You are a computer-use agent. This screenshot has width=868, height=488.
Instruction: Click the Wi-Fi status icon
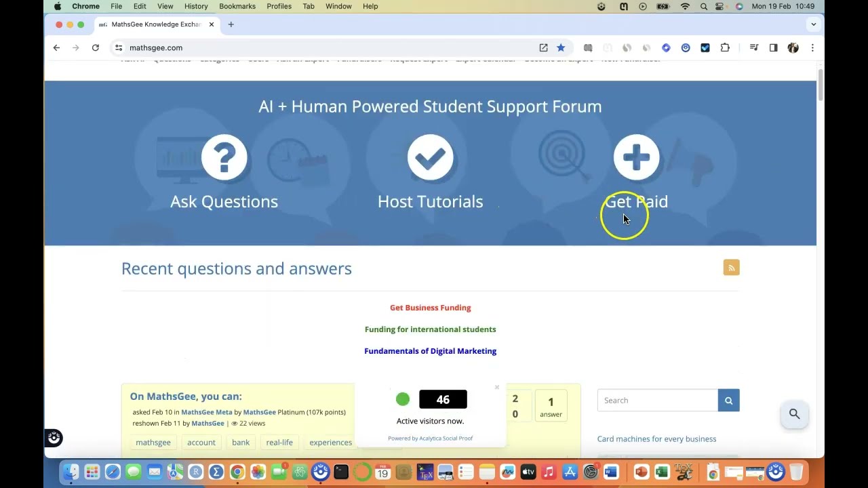pyautogui.click(x=685, y=6)
